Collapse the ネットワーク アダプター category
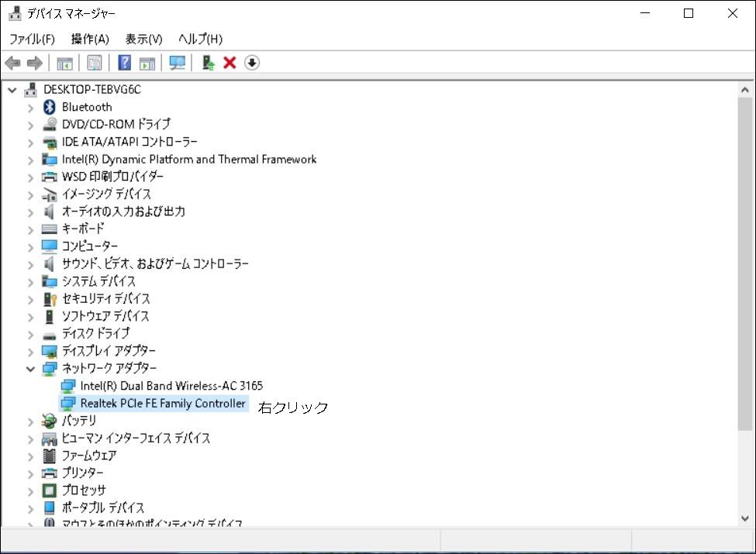Image resolution: width=756 pixels, height=554 pixels. pos(31,369)
